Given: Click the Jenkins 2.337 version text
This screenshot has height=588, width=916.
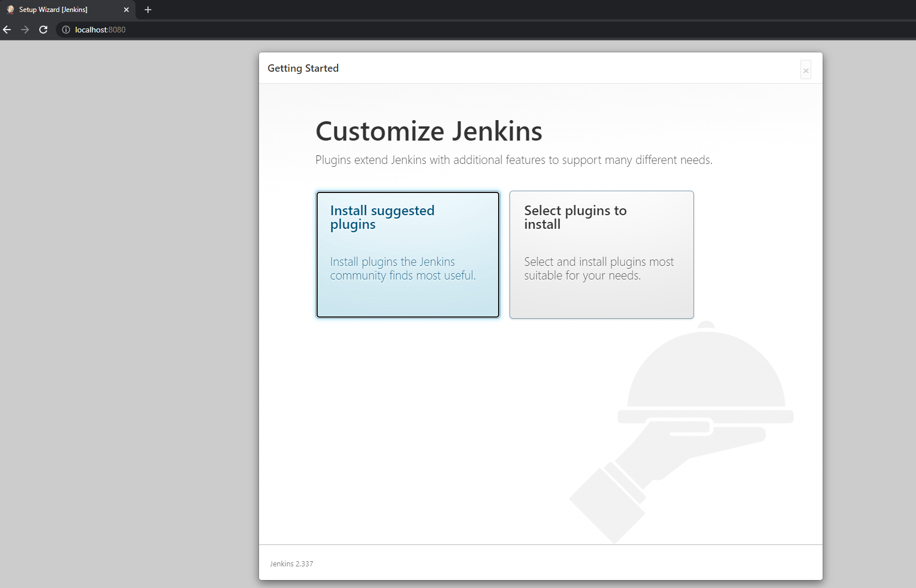Looking at the screenshot, I should pos(291,564).
